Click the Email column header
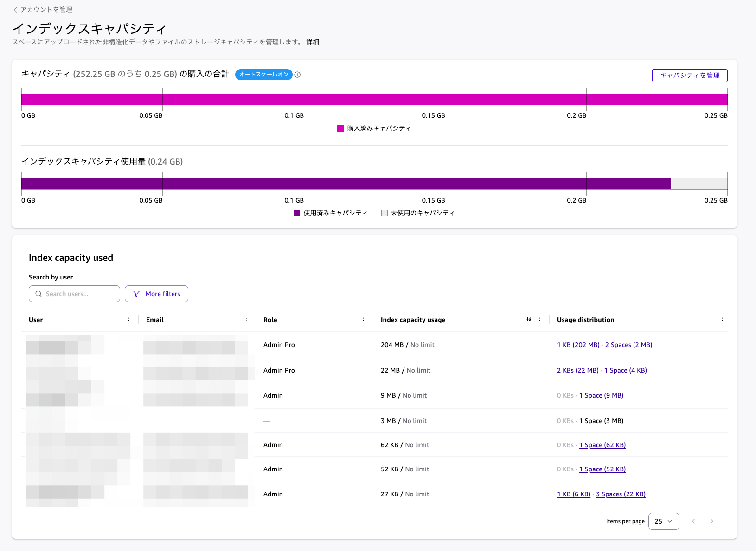This screenshot has width=756, height=551. [155, 320]
